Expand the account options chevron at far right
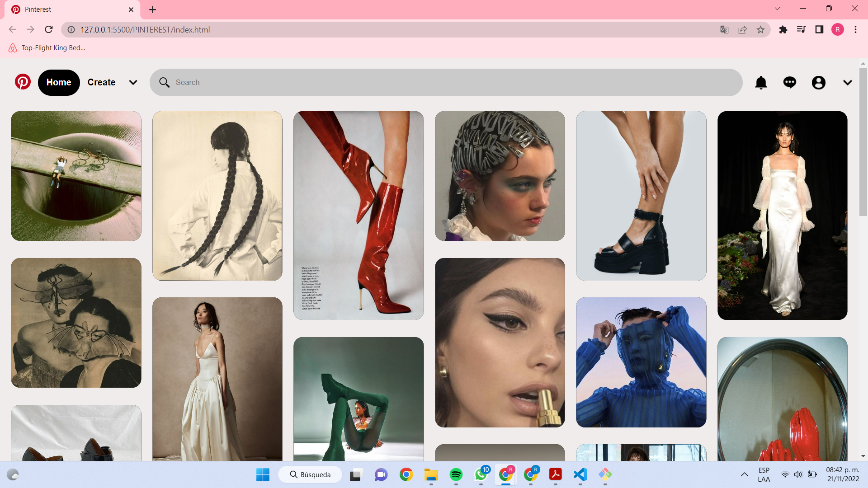 coord(848,83)
